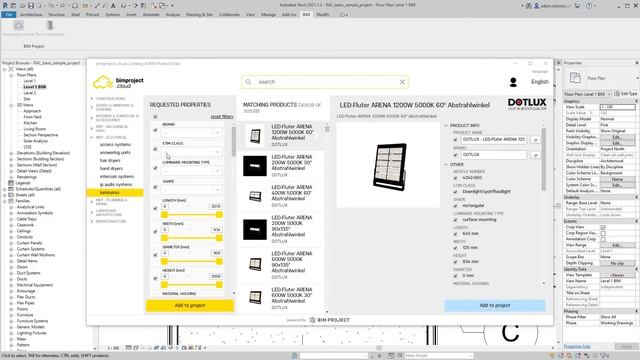Select intercom systems category
The width and height of the screenshot is (640, 360).
pos(117,176)
